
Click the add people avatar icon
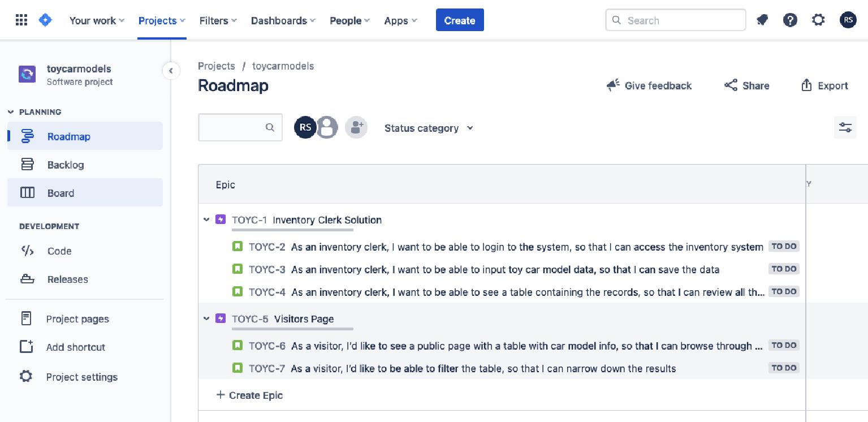pos(356,127)
